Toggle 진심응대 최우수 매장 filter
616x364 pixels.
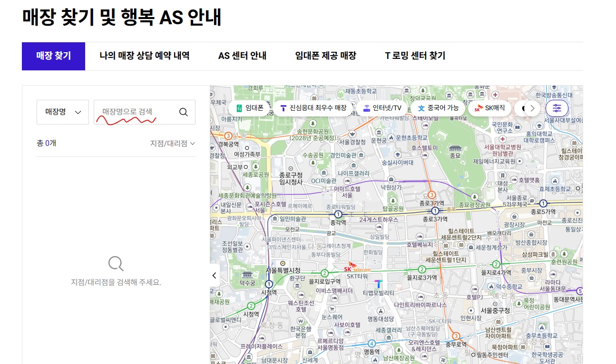313,108
